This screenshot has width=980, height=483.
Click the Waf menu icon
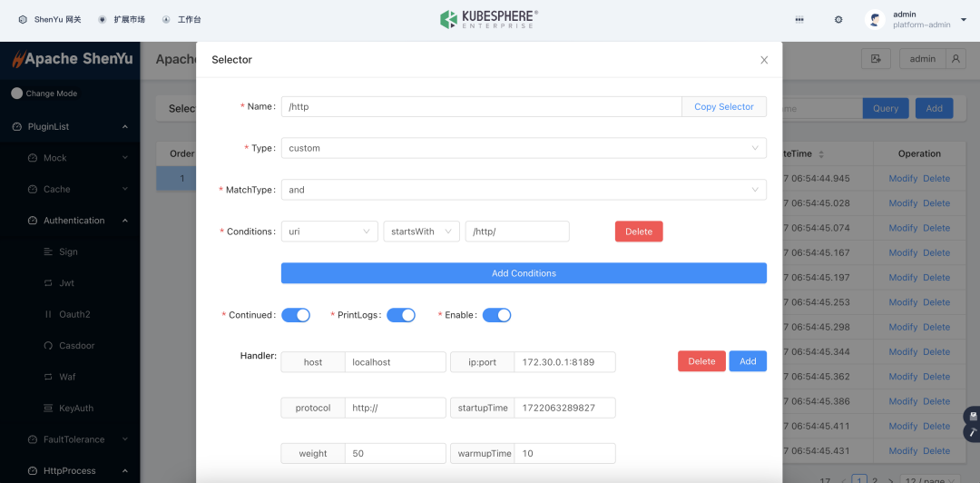tap(48, 377)
